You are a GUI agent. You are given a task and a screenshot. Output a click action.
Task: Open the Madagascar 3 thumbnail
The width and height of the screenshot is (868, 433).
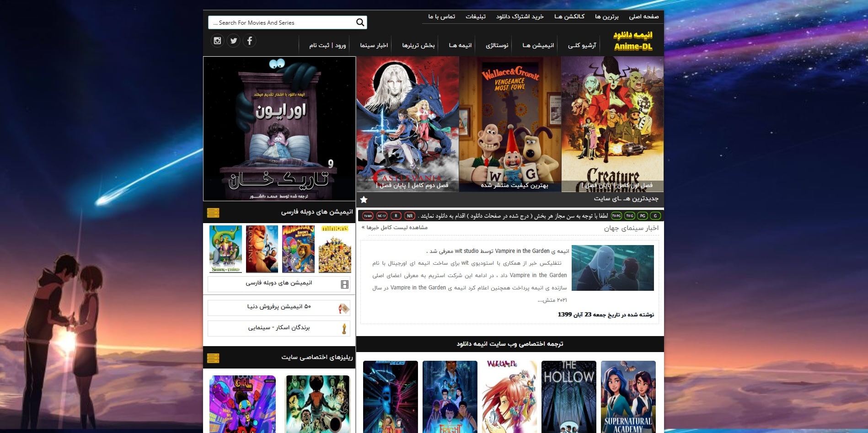click(298, 249)
